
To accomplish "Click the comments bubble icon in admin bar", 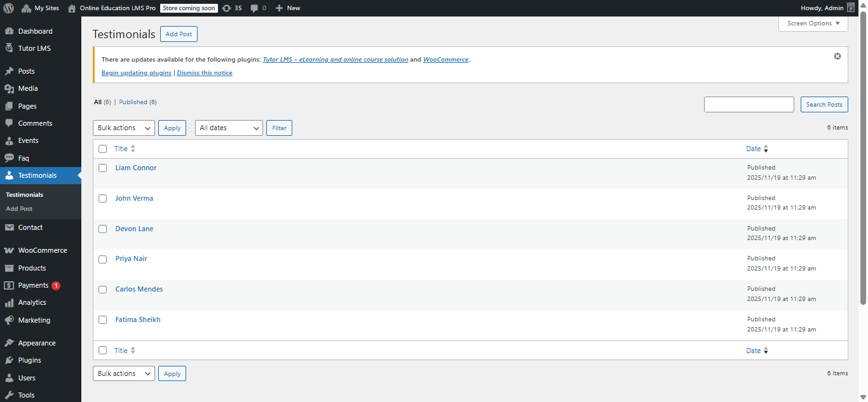I will pyautogui.click(x=254, y=8).
